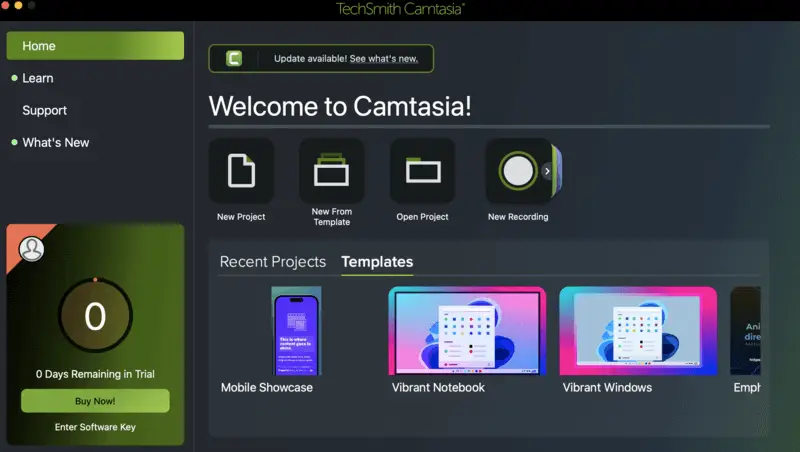This screenshot has width=800, height=452.
Task: Click the 'Open Project' caption
Action: [422, 217]
